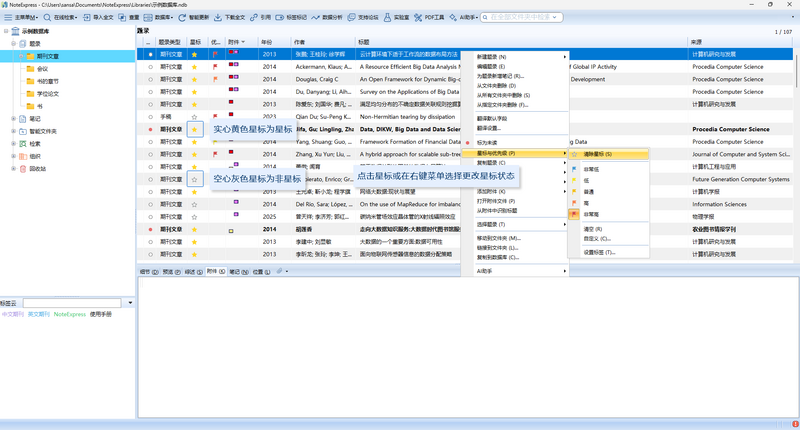800x430 pixels.
Task: Click the 引用 link icon in toolbar
Action: (x=254, y=17)
